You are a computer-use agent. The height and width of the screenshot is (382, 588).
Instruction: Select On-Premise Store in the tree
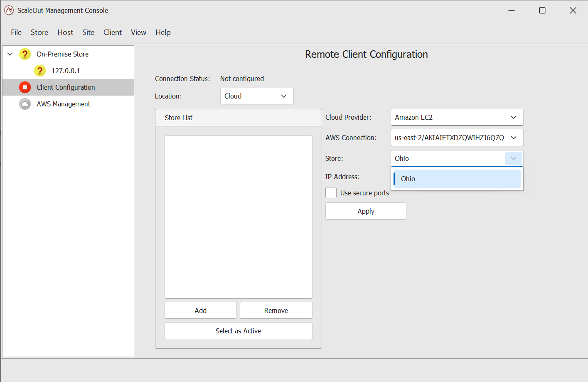[x=62, y=54]
